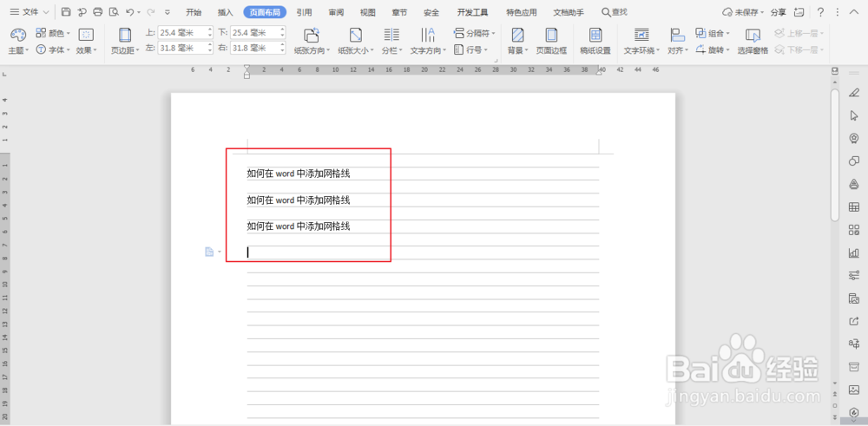
Task: Open the Background (背景) menu
Action: 518,42
